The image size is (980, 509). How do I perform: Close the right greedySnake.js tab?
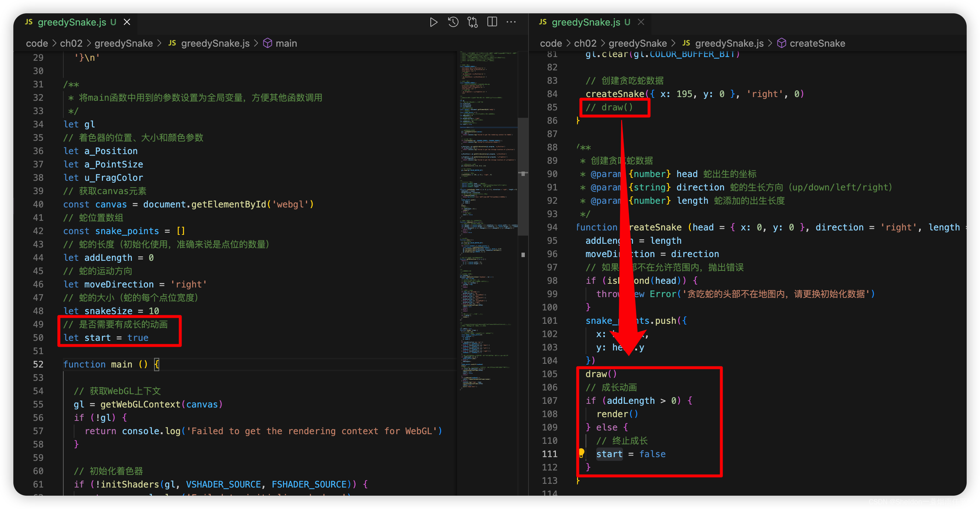point(641,22)
